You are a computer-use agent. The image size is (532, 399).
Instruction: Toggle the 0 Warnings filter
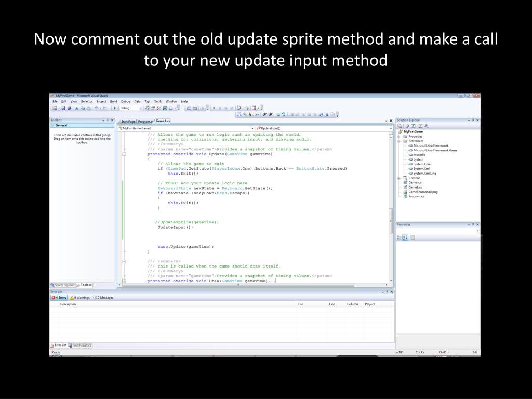(79, 298)
